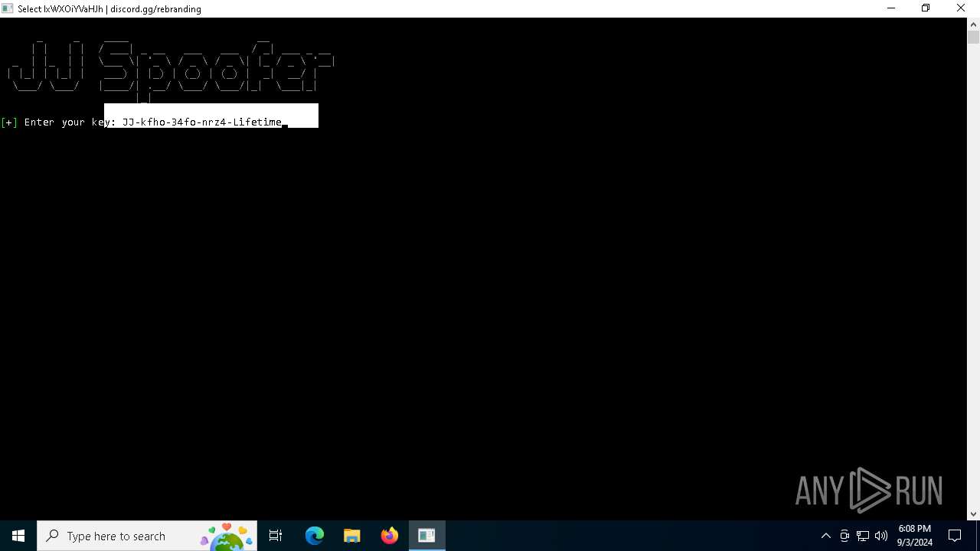This screenshot has height=551, width=980.
Task: Open File Explorer from the taskbar
Action: click(352, 536)
